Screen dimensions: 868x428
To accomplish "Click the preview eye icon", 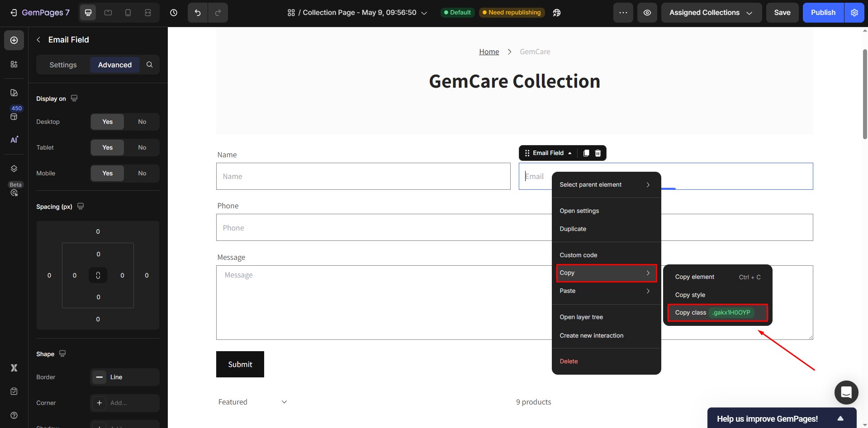I will pos(647,13).
